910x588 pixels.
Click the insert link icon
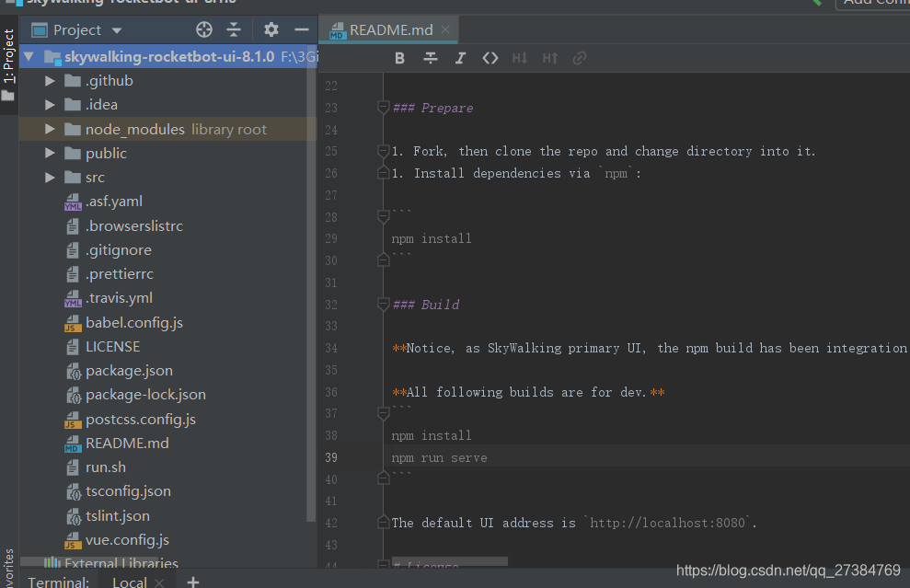(x=579, y=58)
